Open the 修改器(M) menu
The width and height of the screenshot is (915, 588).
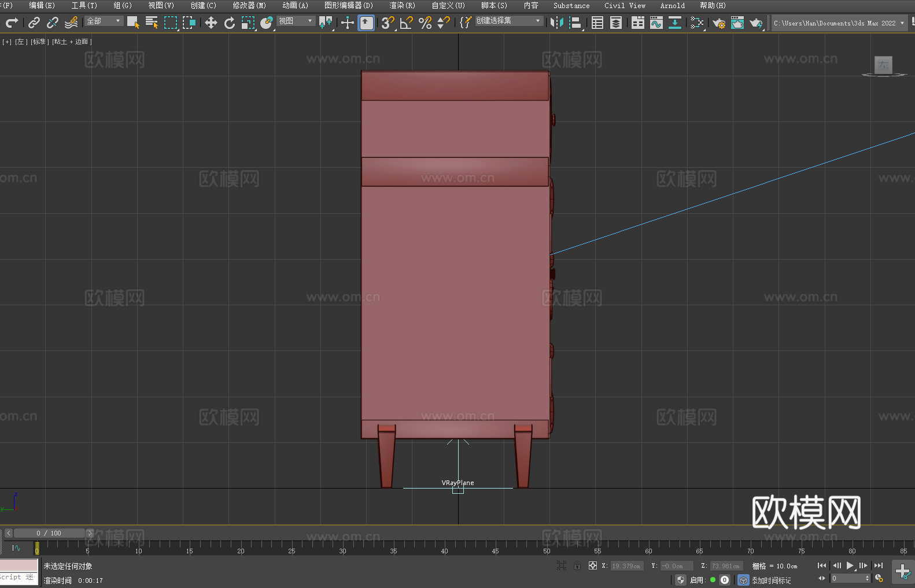(x=249, y=5)
